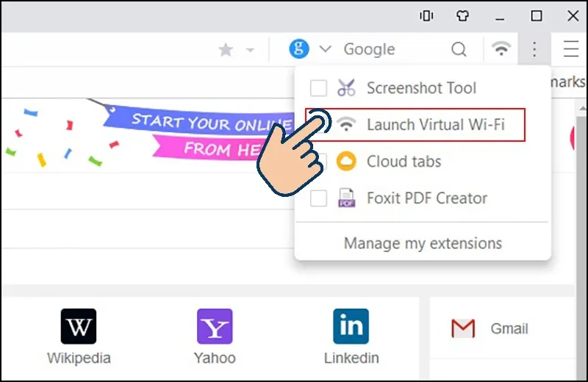Click the Wi-Fi toolbar extension icon
This screenshot has height=382, width=588.
tap(501, 48)
